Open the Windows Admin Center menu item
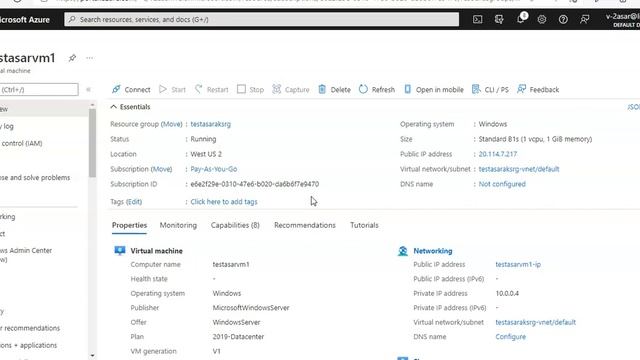 pyautogui.click(x=26, y=255)
